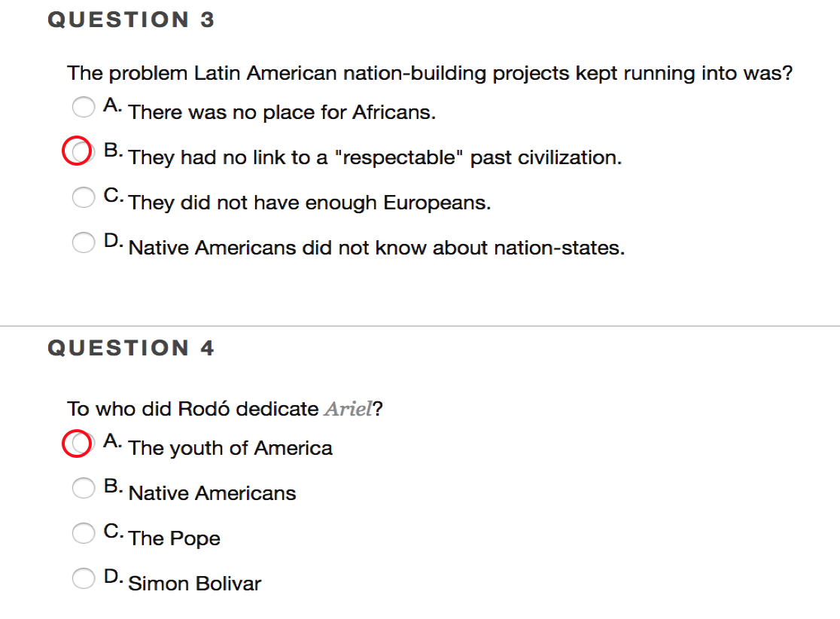
Task: Click the answer text "The youth of America"
Action: click(x=230, y=449)
